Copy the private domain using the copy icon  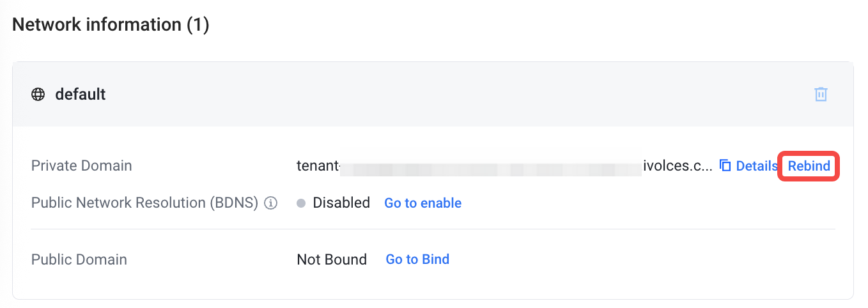pos(725,166)
